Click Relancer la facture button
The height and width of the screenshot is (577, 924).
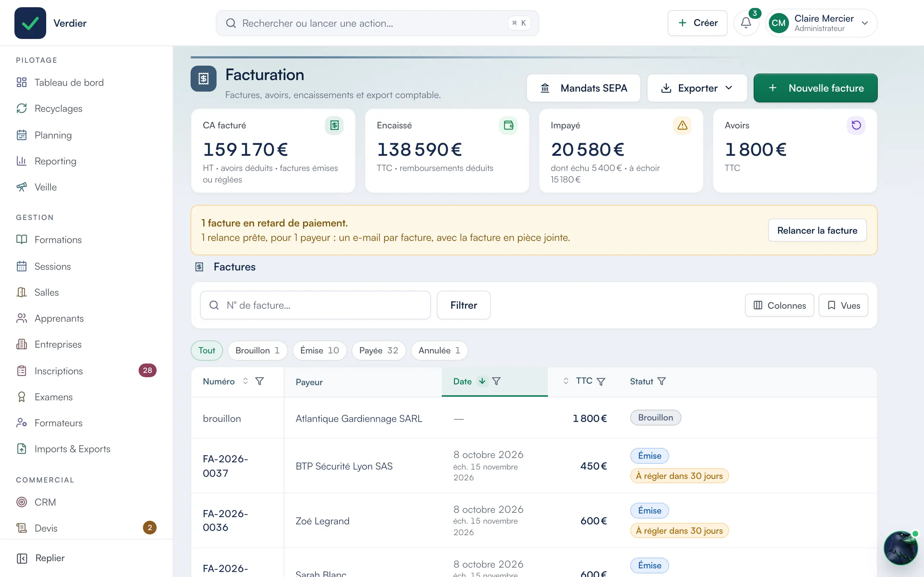click(817, 230)
